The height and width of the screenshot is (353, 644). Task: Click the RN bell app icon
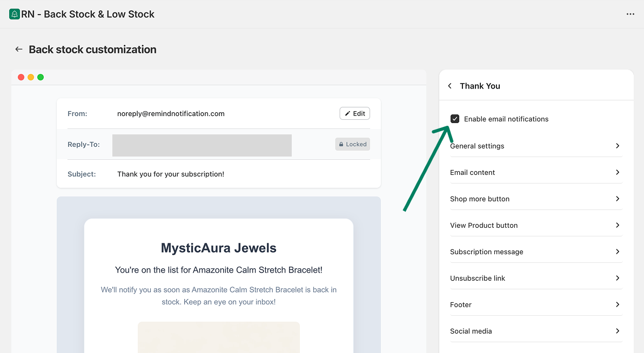point(15,14)
